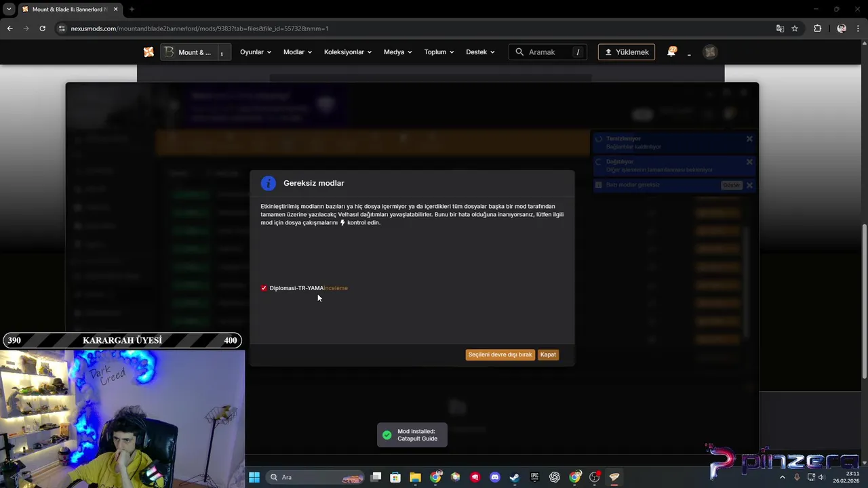Click the translate page icon
Screen dimensions: 868x488
tap(780, 28)
